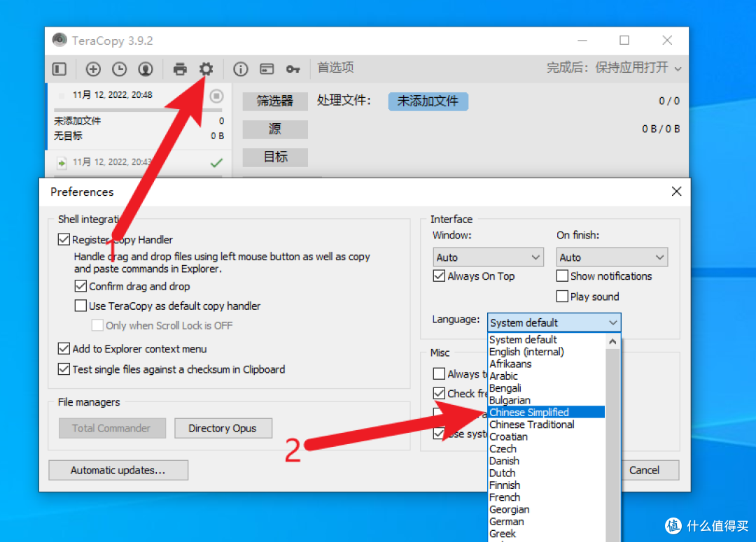Click the card window icon in the toolbar
This screenshot has width=756, height=542.
pyautogui.click(x=267, y=69)
